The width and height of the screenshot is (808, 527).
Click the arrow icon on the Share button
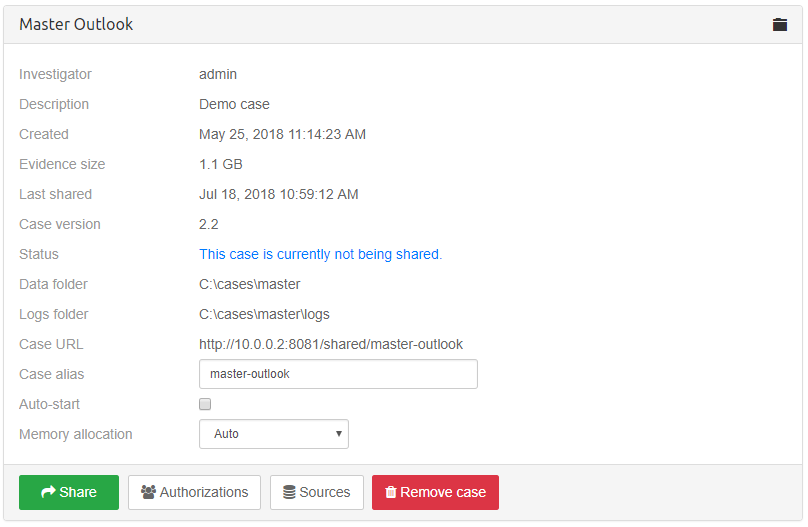[x=48, y=492]
